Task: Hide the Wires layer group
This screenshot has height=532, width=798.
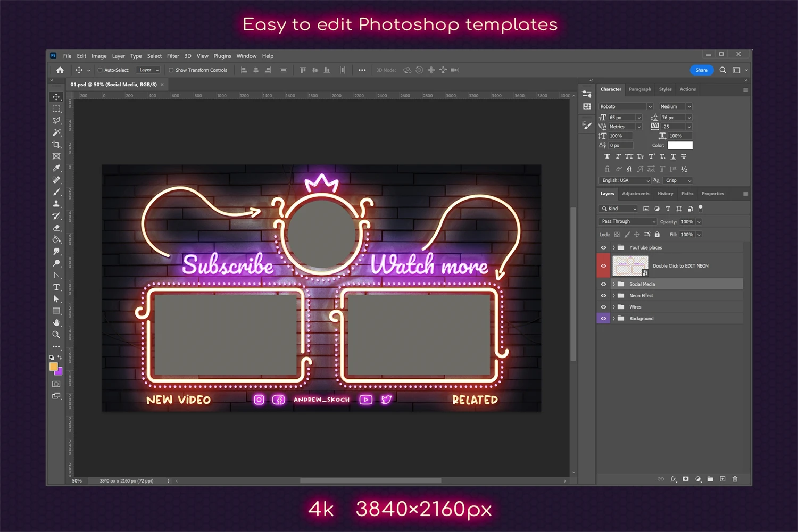Action: click(603, 307)
